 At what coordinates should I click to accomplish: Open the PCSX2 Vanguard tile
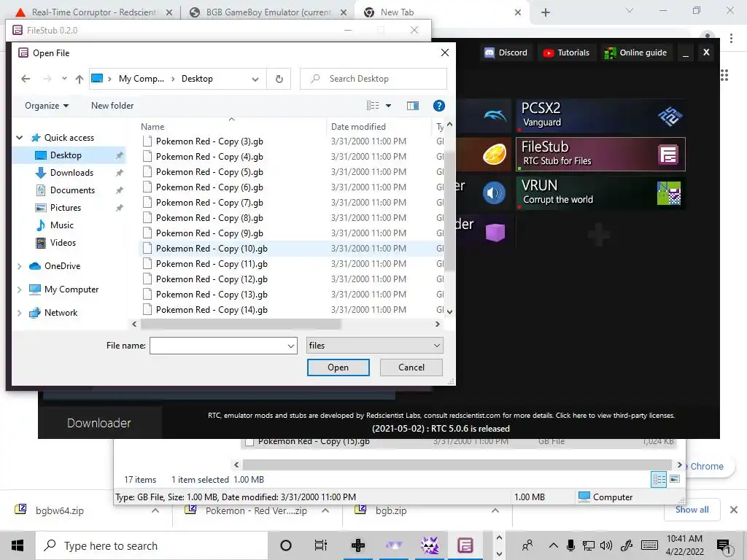pos(601,115)
